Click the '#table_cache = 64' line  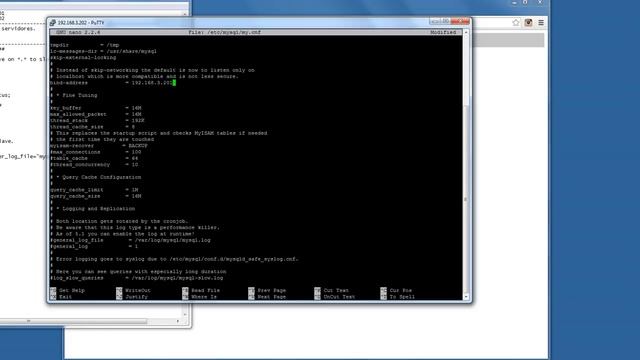94,158
